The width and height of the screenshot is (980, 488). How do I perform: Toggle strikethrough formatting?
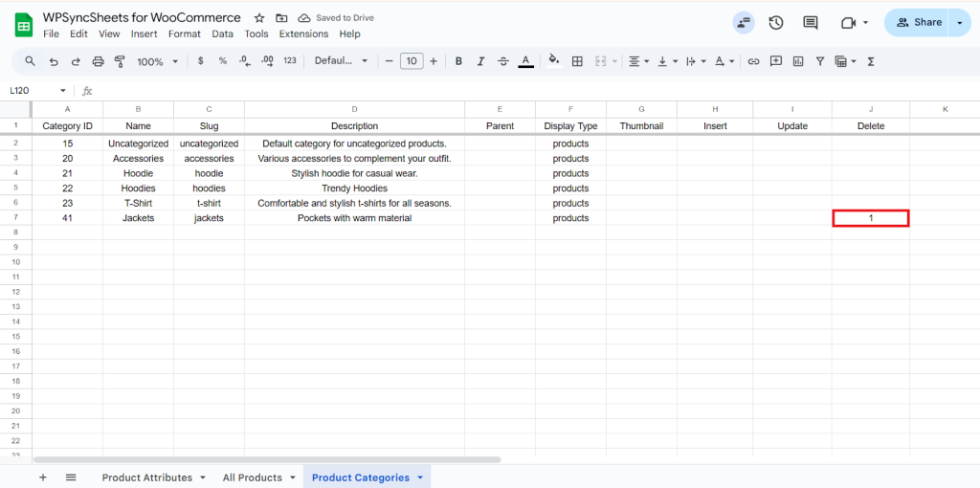(503, 61)
